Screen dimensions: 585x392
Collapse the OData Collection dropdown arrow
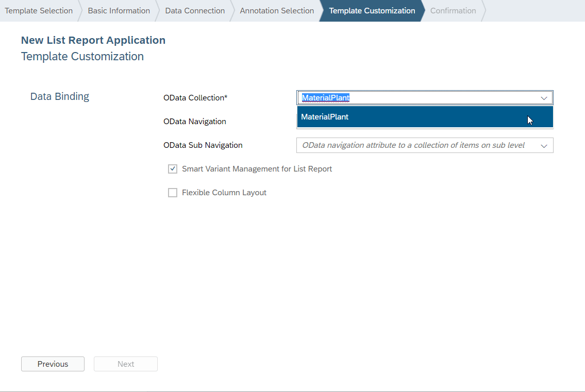pyautogui.click(x=544, y=98)
